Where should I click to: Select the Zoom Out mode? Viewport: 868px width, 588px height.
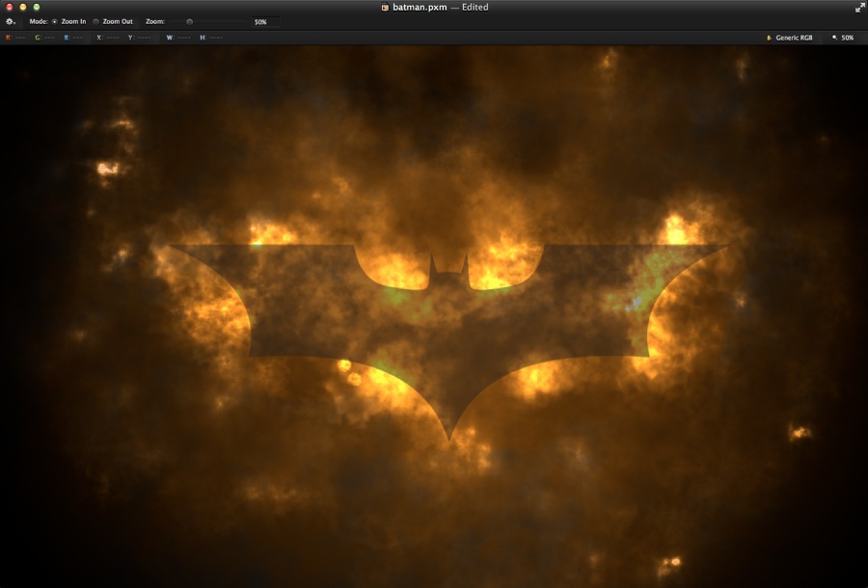point(95,21)
